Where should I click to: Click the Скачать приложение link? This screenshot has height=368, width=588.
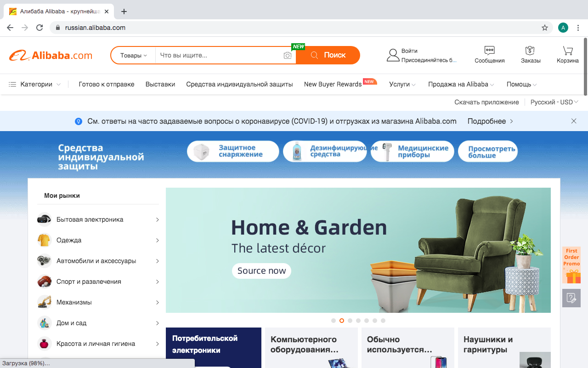point(486,102)
